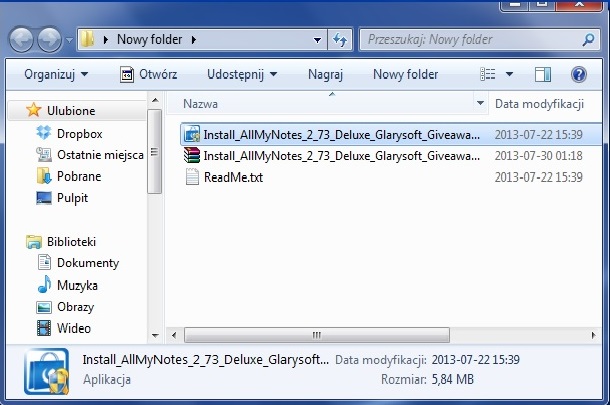The width and height of the screenshot is (610, 405).
Task: Open the Wideo library
Action: point(74,328)
